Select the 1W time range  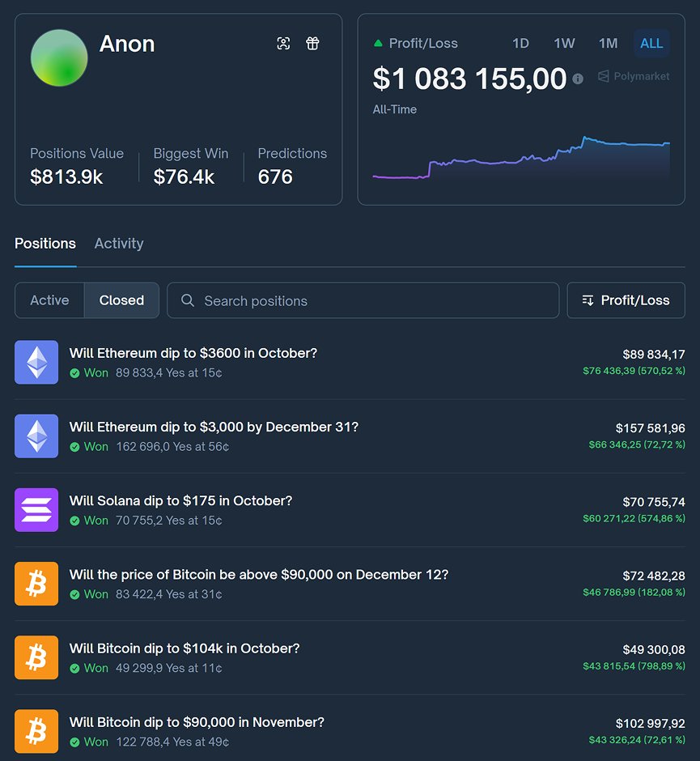[564, 43]
